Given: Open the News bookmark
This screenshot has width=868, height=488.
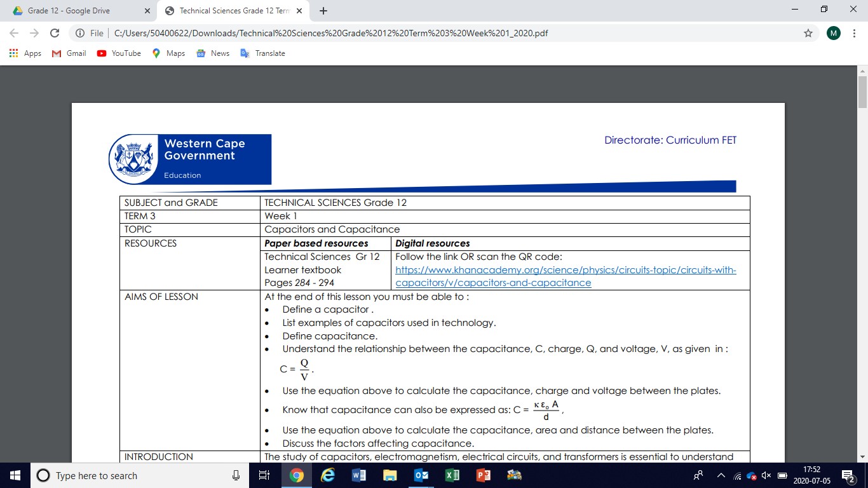Looking at the screenshot, I should (x=213, y=53).
